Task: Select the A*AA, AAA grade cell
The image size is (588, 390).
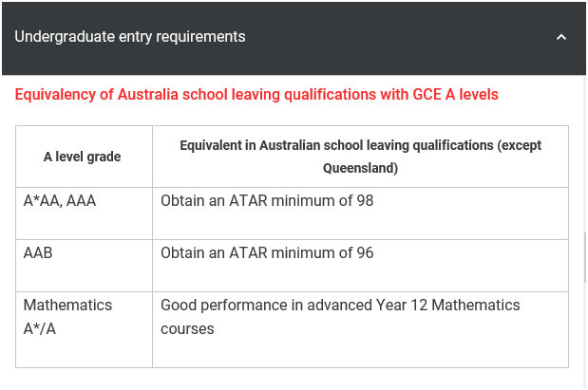Action: point(84,214)
